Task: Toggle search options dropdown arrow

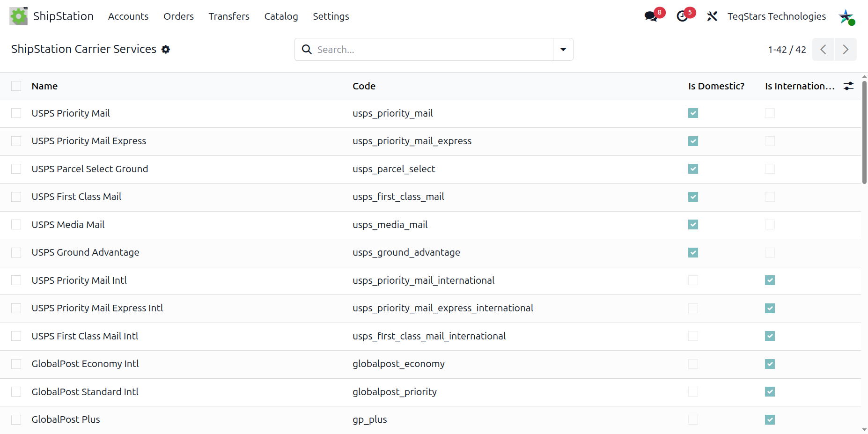Action: click(563, 49)
